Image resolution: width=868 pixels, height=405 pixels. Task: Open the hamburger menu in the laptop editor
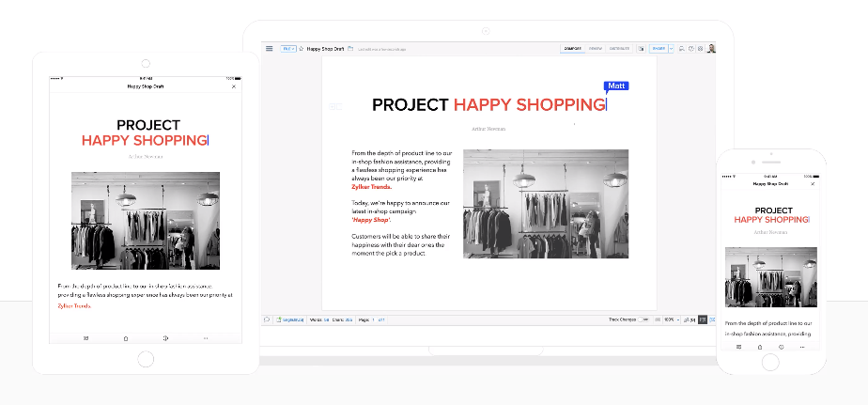click(269, 49)
